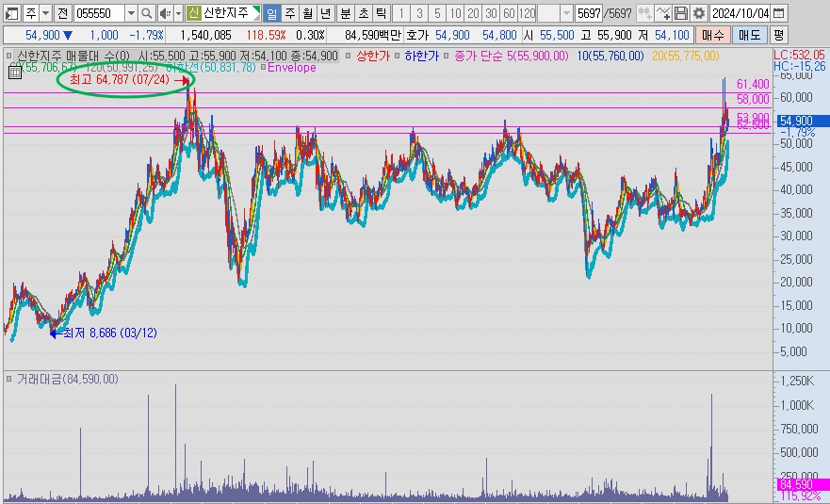830x504 pixels.
Task: Open the chart grid table icon
Action: tap(15, 73)
